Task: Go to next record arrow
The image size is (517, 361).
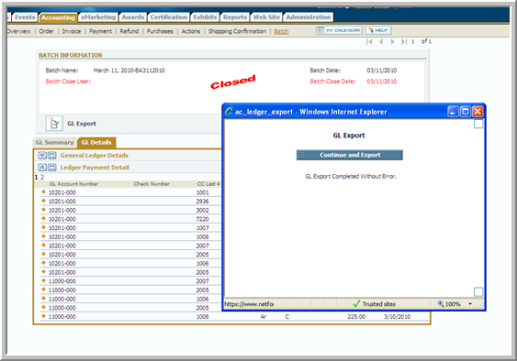Action: [x=392, y=42]
